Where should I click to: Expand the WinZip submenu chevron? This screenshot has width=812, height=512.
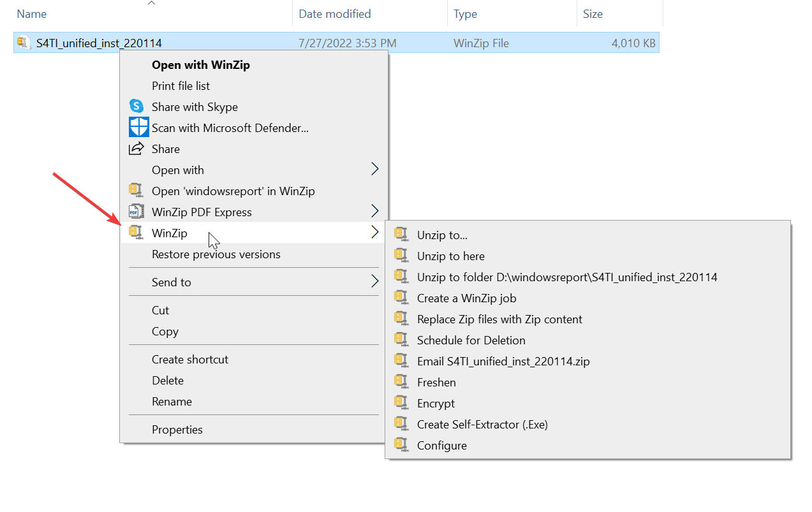[x=375, y=232]
